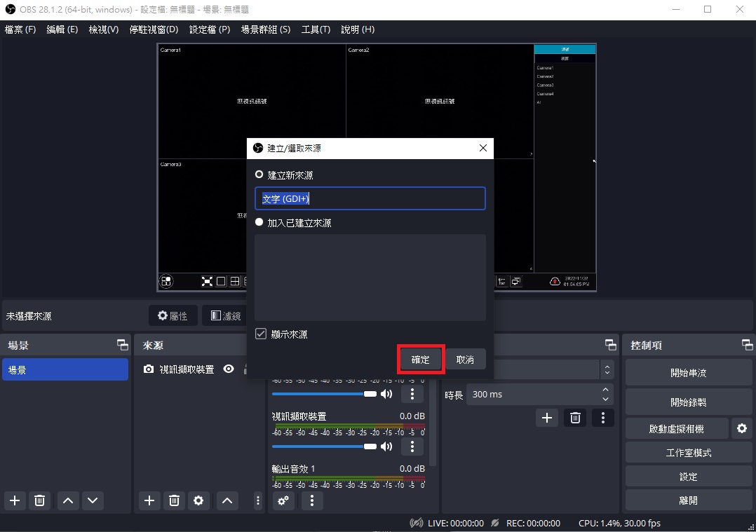
Task: Mute the audio channel partly hidden behind the dialog
Action: coord(386,394)
